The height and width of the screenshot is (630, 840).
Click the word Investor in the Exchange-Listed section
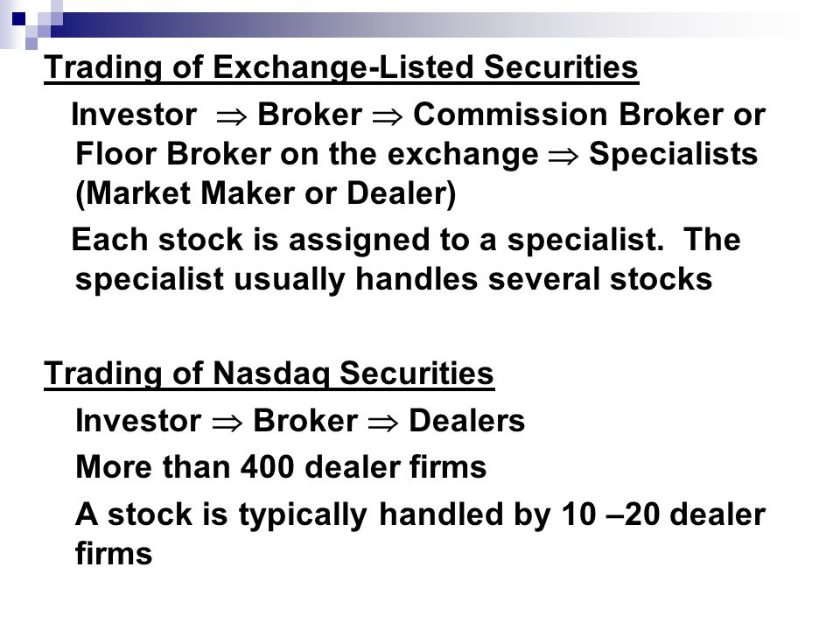click(134, 115)
